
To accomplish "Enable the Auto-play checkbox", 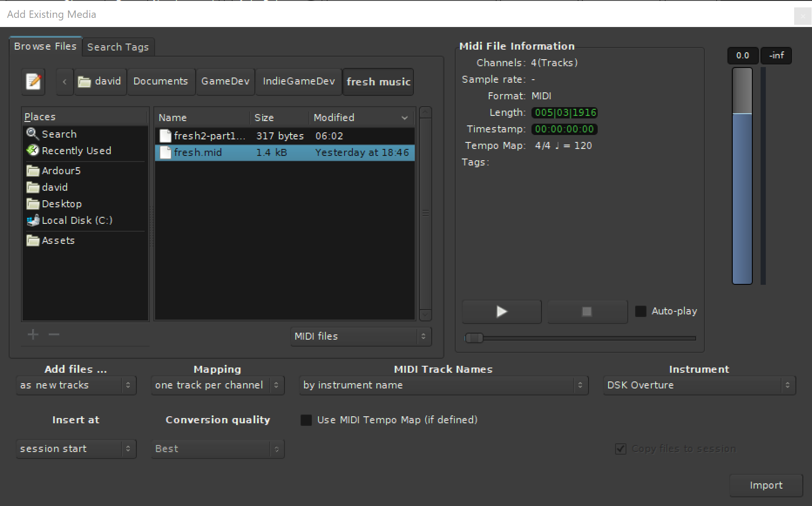I will point(641,311).
